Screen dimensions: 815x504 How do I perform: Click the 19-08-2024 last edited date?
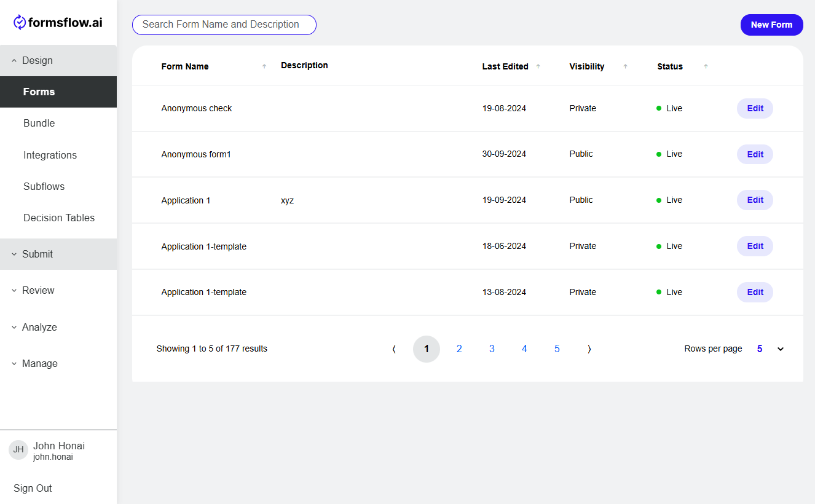click(x=504, y=108)
